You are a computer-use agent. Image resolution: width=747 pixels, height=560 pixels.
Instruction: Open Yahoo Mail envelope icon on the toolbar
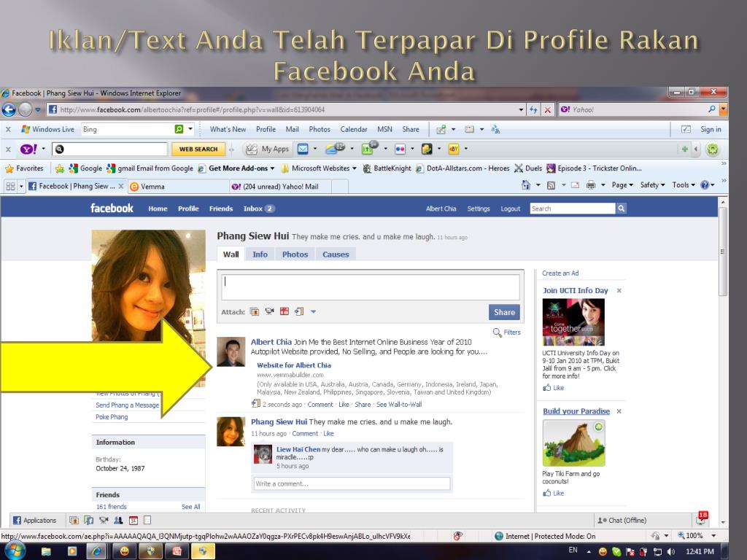pyautogui.click(x=303, y=149)
